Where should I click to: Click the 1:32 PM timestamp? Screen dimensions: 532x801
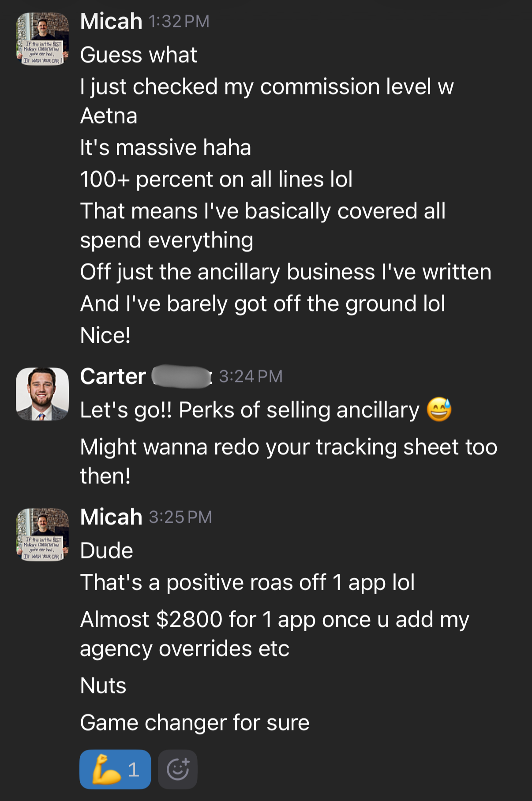(179, 22)
